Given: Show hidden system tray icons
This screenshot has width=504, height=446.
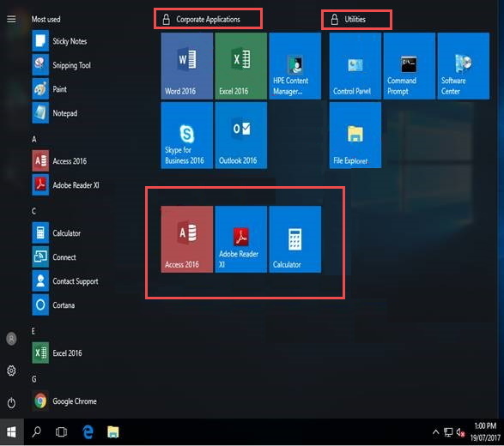Looking at the screenshot, I should tap(435, 432).
